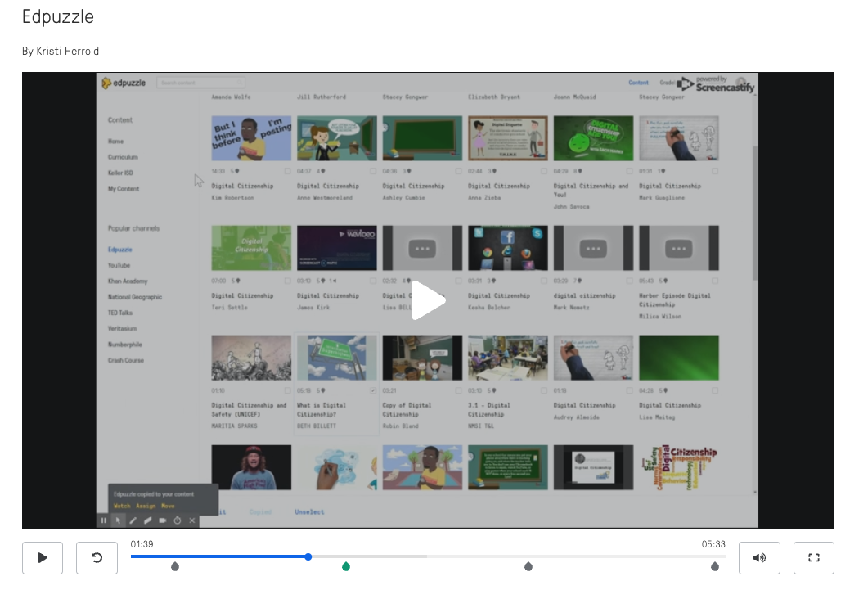The image size is (868, 599).
Task: Click the blue progress bar handle
Action: [308, 556]
